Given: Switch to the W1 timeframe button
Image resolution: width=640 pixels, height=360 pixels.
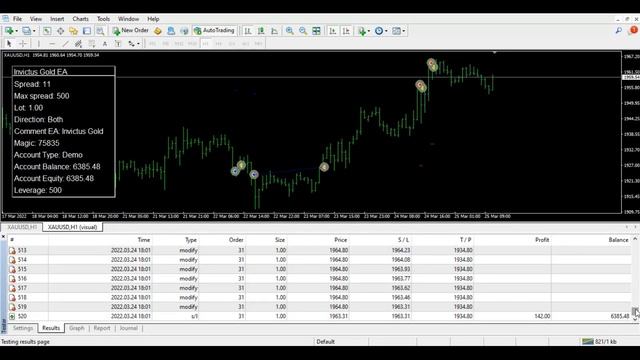Looking at the screenshot, I should tap(245, 44).
